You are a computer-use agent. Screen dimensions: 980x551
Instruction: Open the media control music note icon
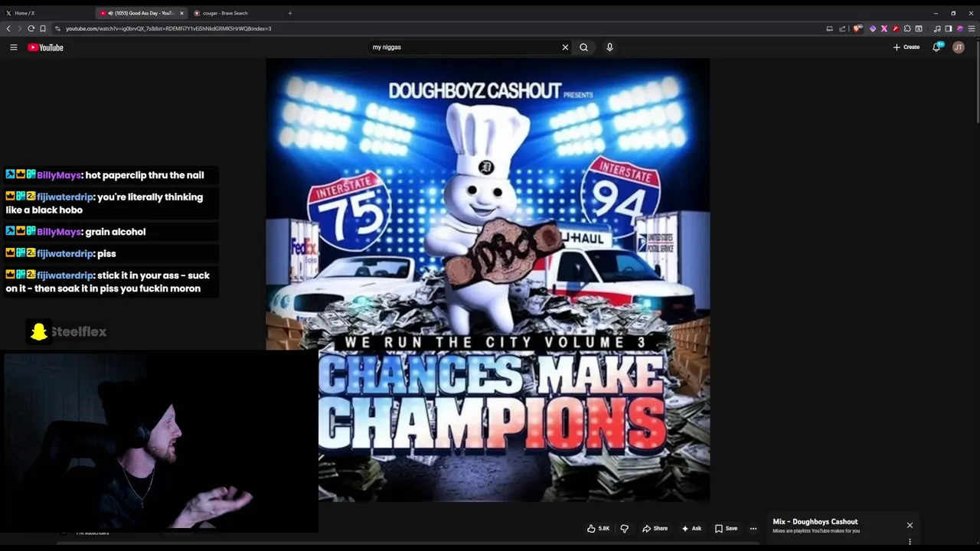pyautogui.click(x=937, y=28)
